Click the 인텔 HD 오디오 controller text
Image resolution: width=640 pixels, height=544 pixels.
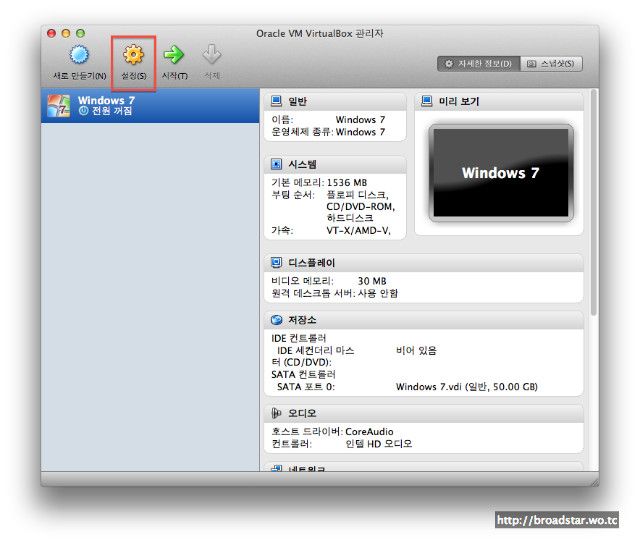click(x=378, y=444)
